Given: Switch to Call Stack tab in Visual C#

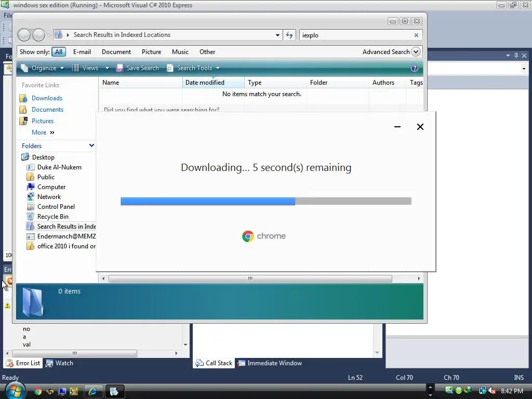Looking at the screenshot, I should 214,363.
